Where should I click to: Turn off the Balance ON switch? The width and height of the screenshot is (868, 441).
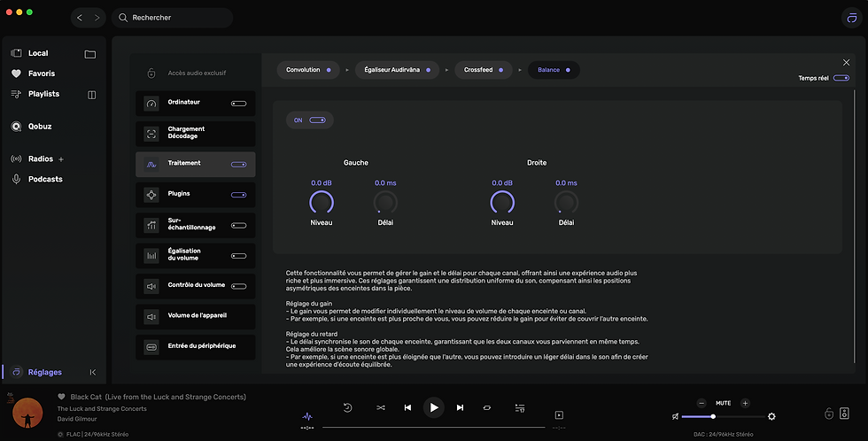pos(318,120)
